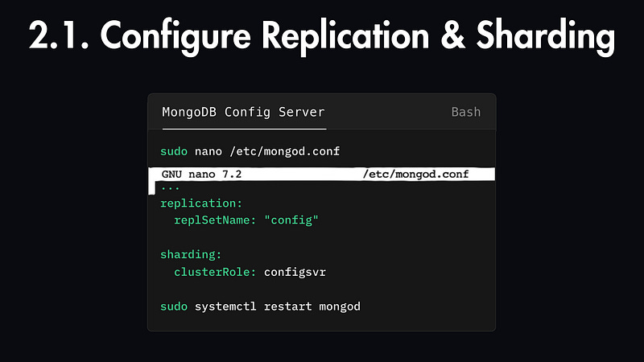This screenshot has width=644, height=362.
Task: Select the MongoDB Config Server tab
Action: (244, 112)
